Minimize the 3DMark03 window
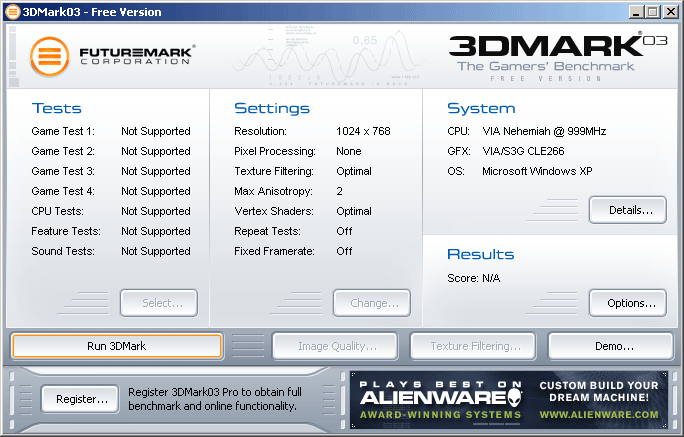 click(637, 12)
